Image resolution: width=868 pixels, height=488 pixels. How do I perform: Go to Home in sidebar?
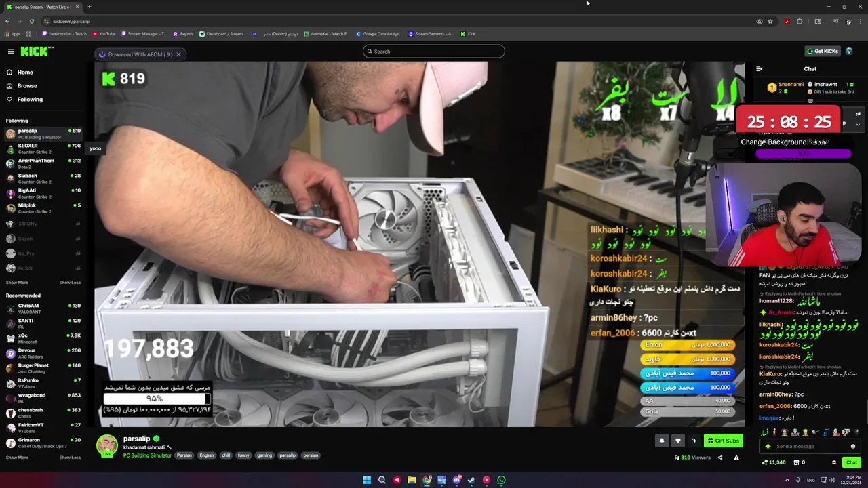point(25,73)
